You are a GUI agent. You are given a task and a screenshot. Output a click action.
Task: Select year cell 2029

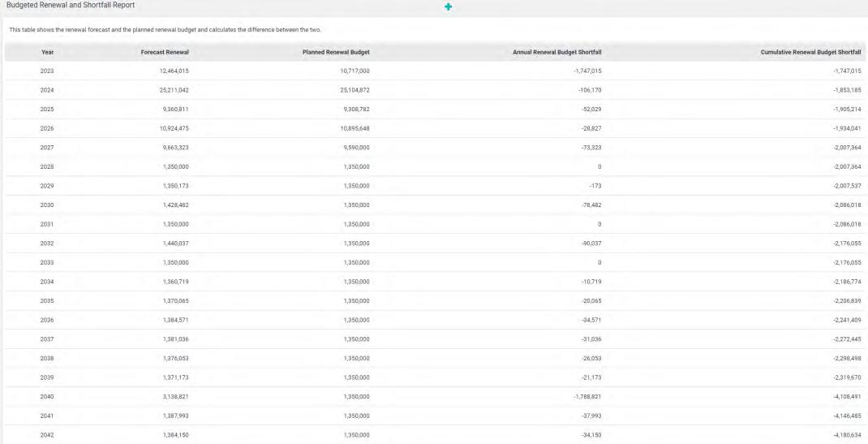tap(47, 186)
